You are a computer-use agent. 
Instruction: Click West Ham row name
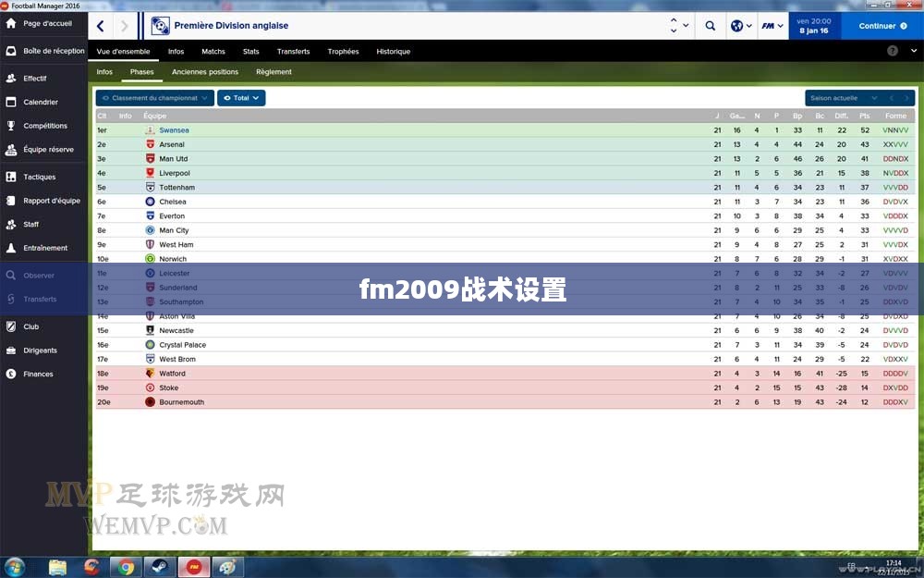(176, 245)
